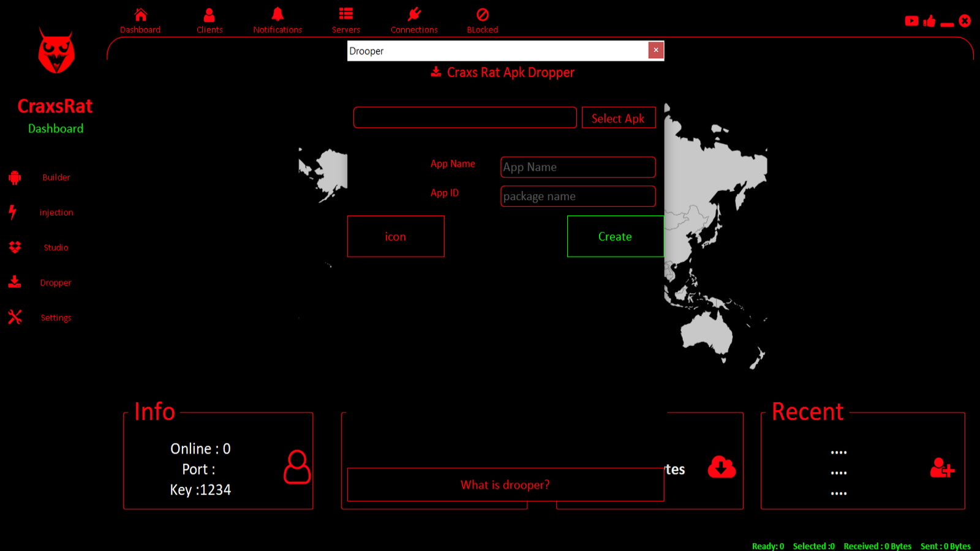Click the 'Port :' text in Info panel
This screenshot has width=980, height=551.
[198, 470]
